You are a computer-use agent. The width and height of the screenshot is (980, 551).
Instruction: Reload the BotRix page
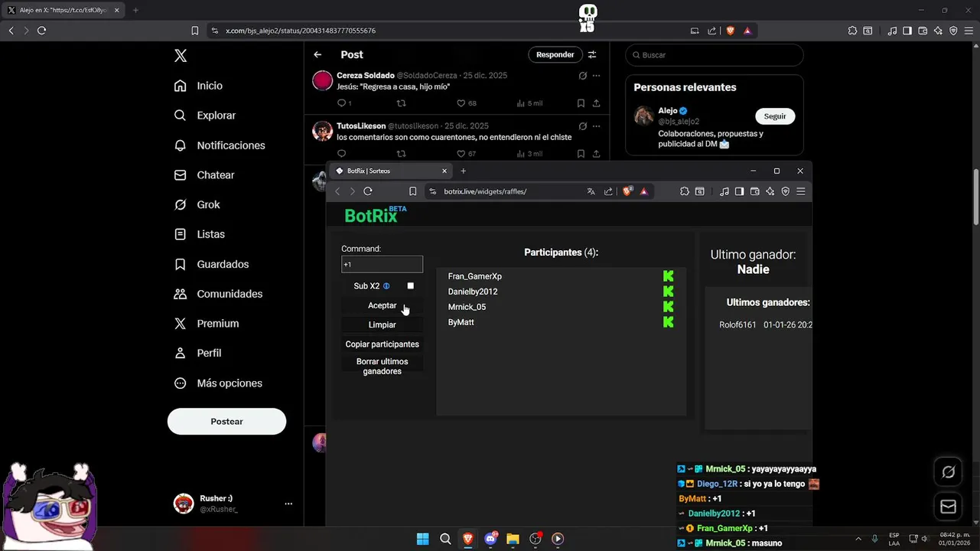tap(368, 191)
